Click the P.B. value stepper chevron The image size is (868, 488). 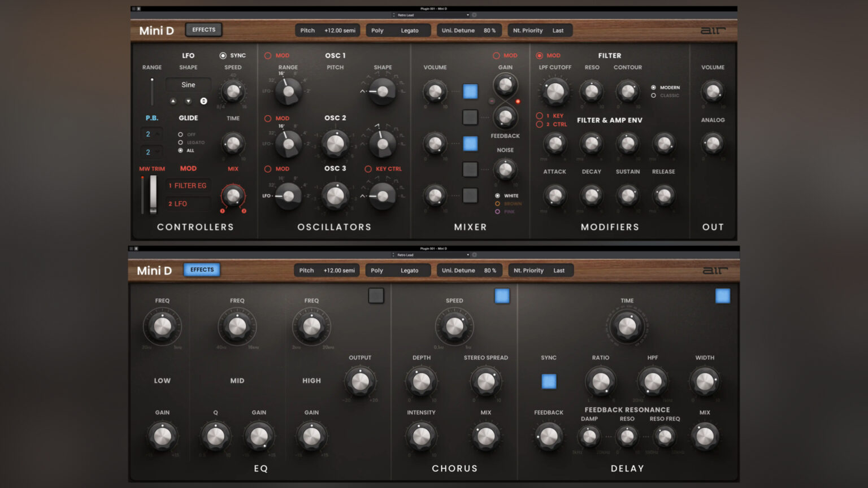tap(157, 134)
